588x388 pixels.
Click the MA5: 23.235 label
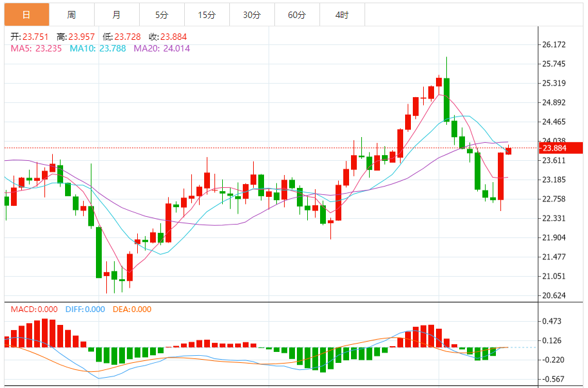click(x=36, y=48)
